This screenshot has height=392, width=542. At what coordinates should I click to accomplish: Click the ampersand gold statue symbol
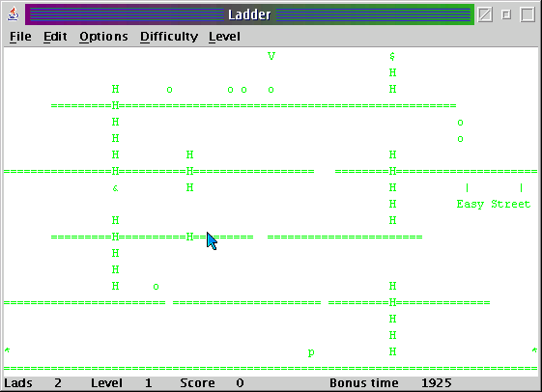coord(115,188)
